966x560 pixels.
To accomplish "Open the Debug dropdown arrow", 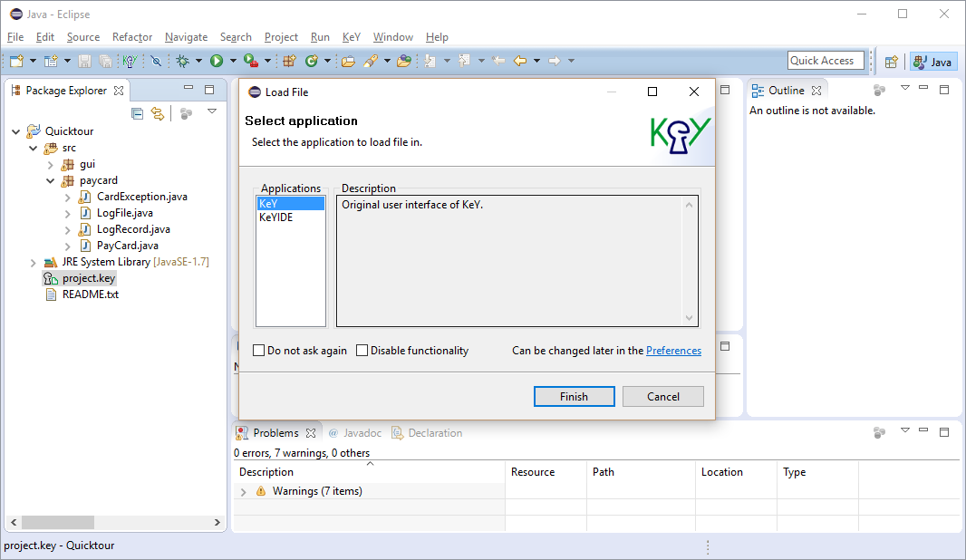I will 198,61.
